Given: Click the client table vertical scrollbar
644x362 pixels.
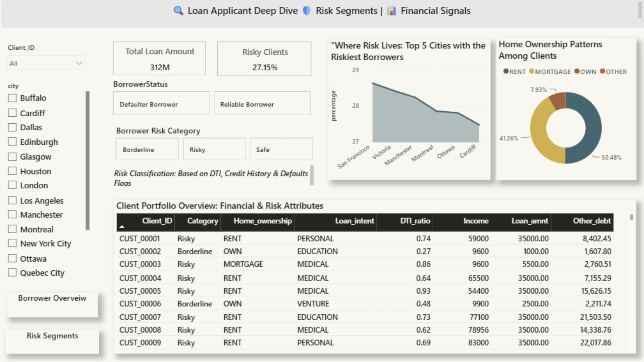Looking at the screenshot, I should (x=632, y=218).
